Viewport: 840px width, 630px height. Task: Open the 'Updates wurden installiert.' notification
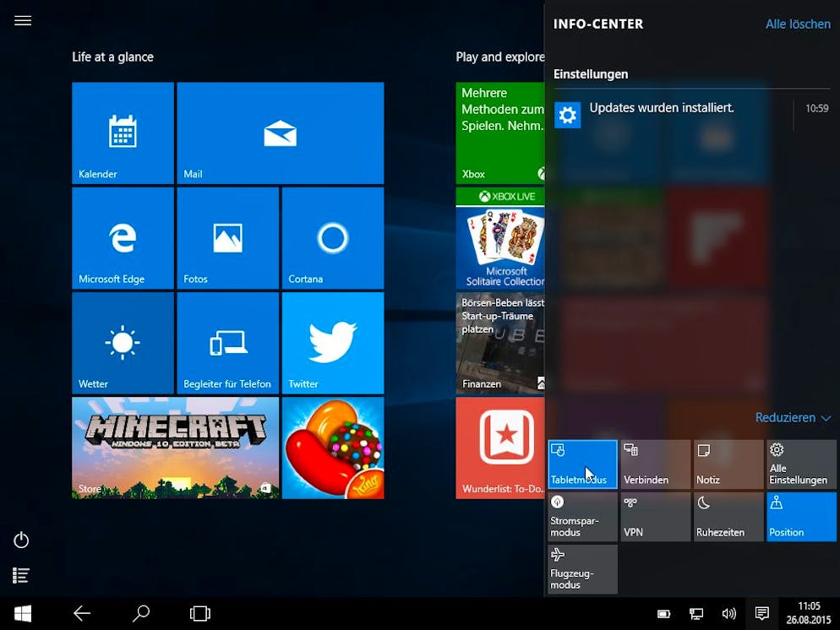coord(691,115)
